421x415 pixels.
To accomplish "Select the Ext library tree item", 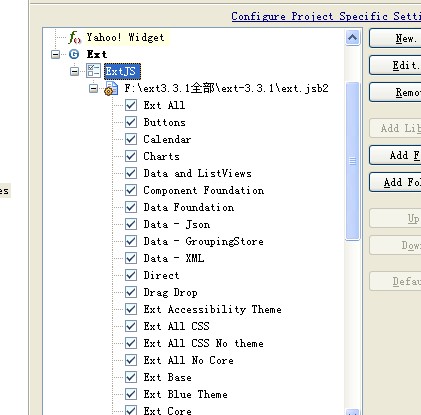I will 97,54.
